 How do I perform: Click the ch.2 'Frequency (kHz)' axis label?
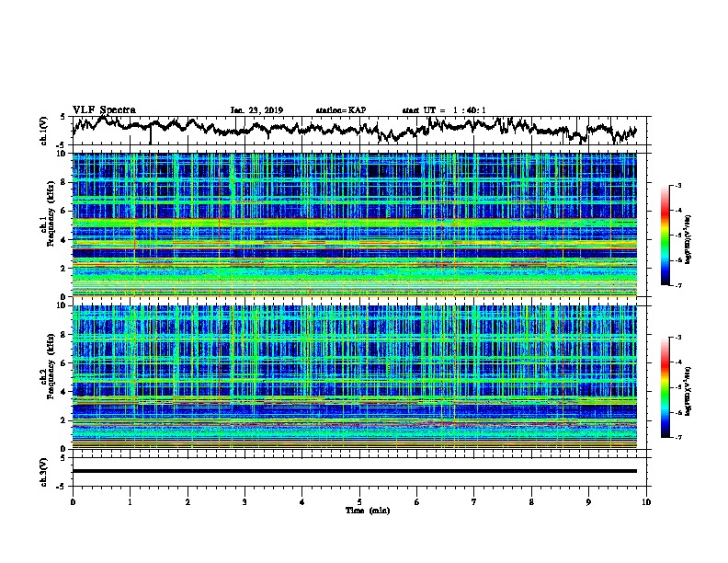[51, 365]
